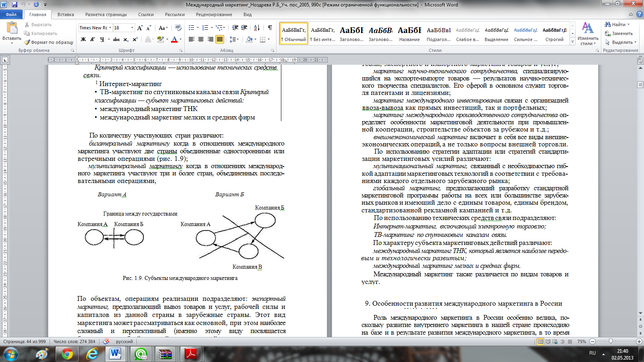
Task: Expand the Styles gallery more arrow
Action: click(x=573, y=42)
